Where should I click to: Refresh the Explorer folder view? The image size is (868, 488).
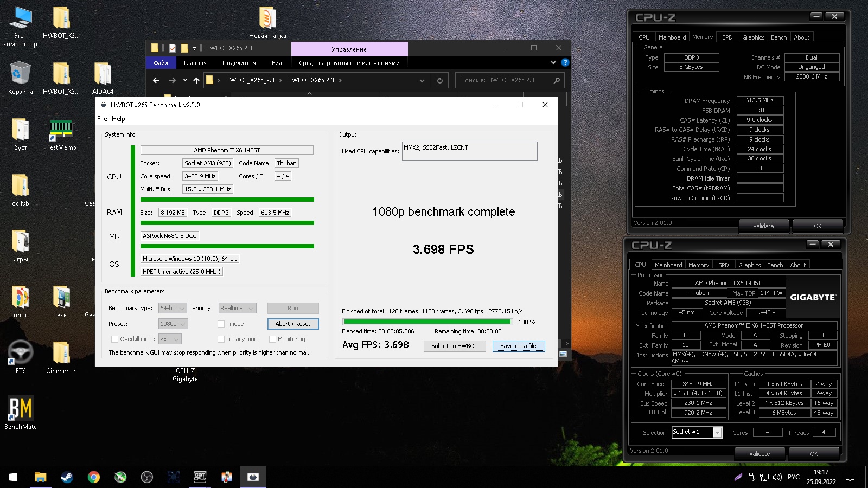coord(440,80)
